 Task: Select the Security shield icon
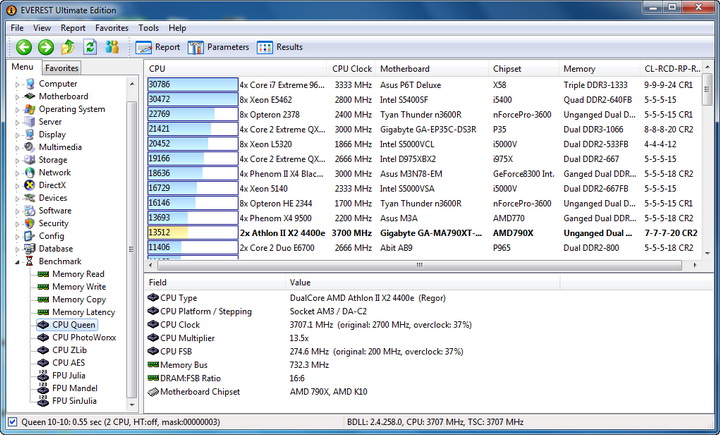[x=30, y=223]
